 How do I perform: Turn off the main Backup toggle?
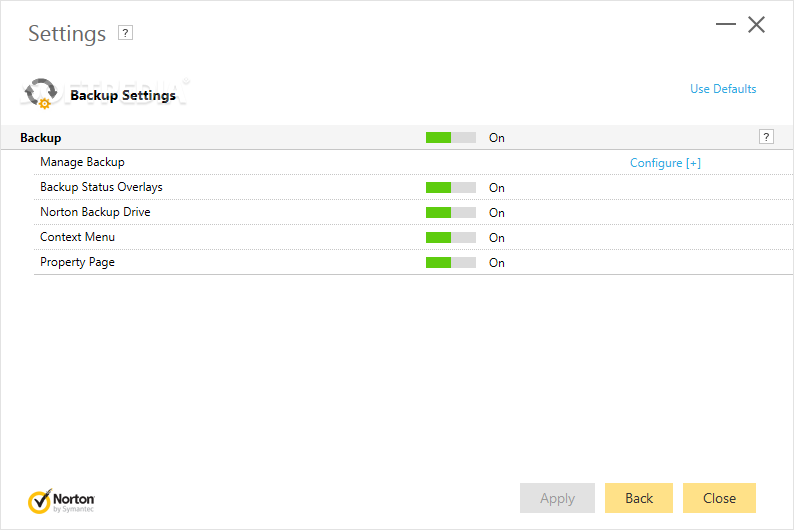pyautogui.click(x=450, y=138)
